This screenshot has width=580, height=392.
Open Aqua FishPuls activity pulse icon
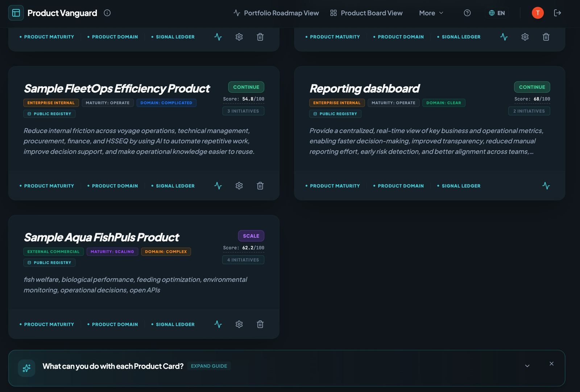tap(218, 325)
